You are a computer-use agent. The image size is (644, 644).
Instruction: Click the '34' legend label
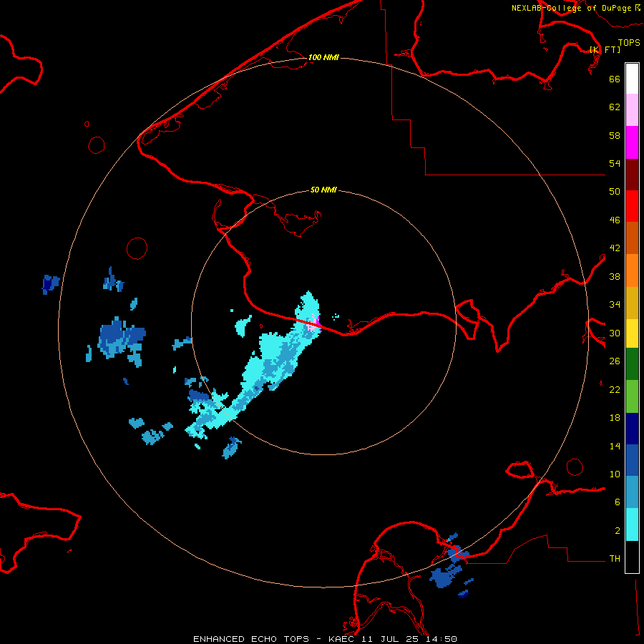point(615,305)
